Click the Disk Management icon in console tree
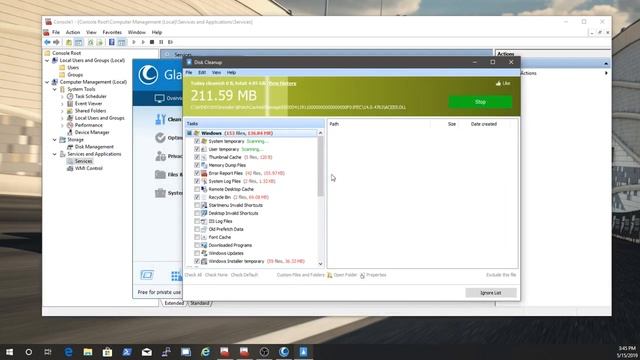Viewport: 640px width, 360px height. (x=70, y=147)
